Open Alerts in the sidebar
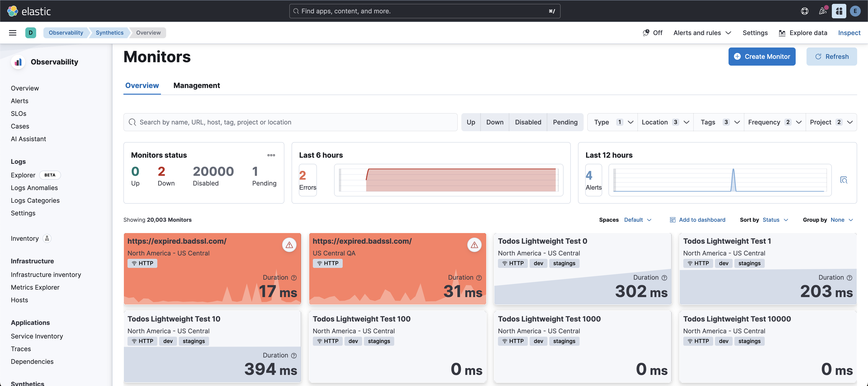The image size is (868, 386). 19,101
